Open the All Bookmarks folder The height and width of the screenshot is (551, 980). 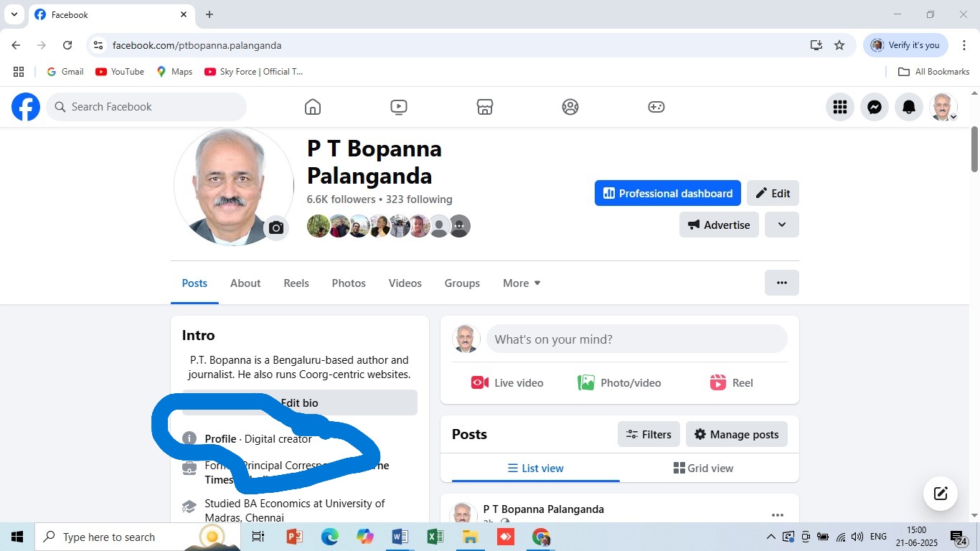934,72
